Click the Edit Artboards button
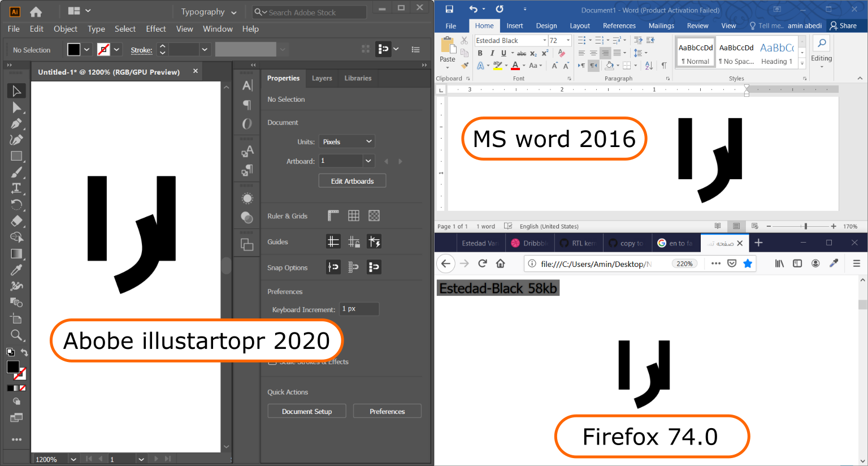This screenshot has height=466, width=868. (352, 180)
